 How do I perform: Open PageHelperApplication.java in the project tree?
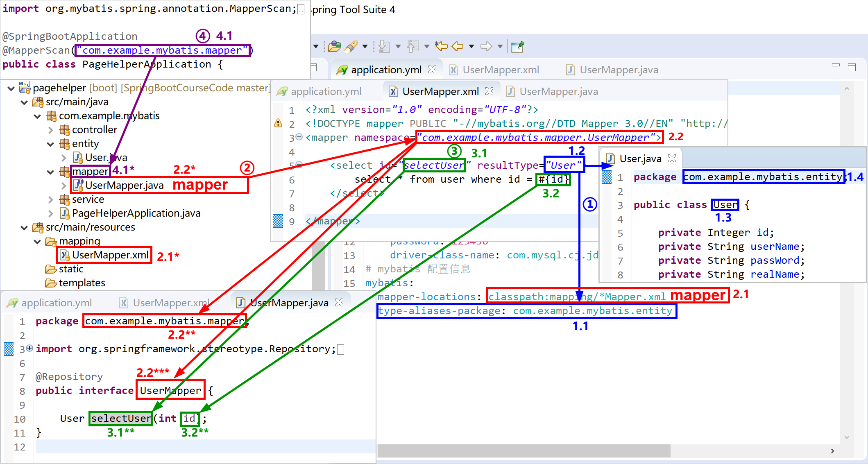pyautogui.click(x=136, y=213)
